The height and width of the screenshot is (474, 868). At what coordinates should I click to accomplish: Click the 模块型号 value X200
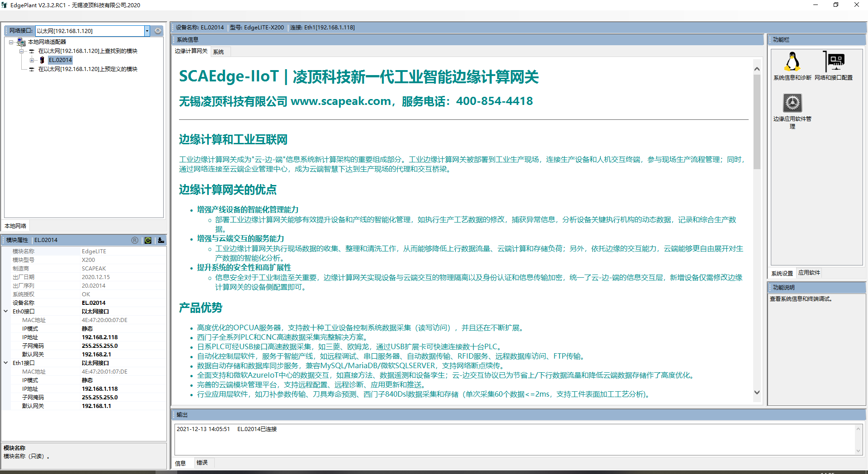pyautogui.click(x=88, y=260)
